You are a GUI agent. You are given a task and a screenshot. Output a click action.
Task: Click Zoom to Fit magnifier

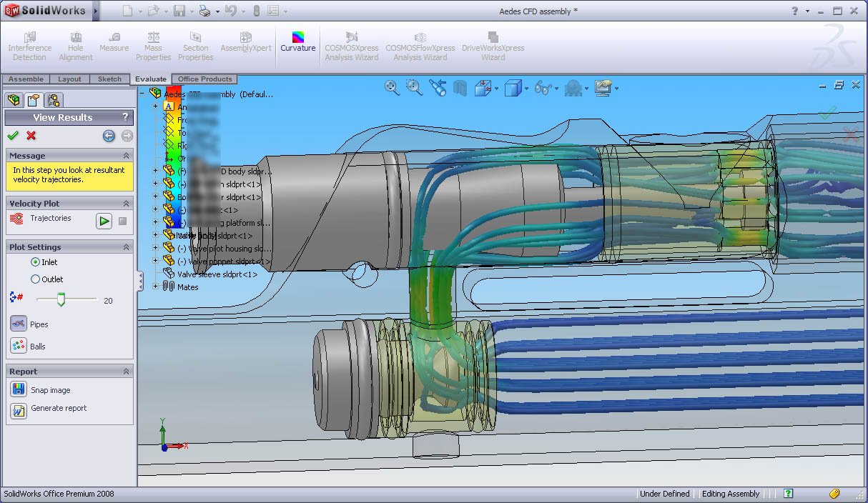tap(392, 87)
